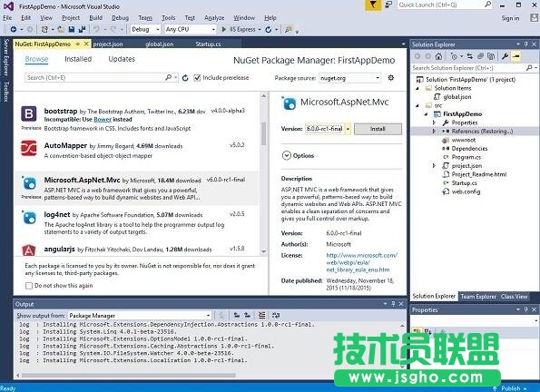This screenshot has height=392, width=540.
Task: Open NuGet settings gear icon
Action: (390, 77)
